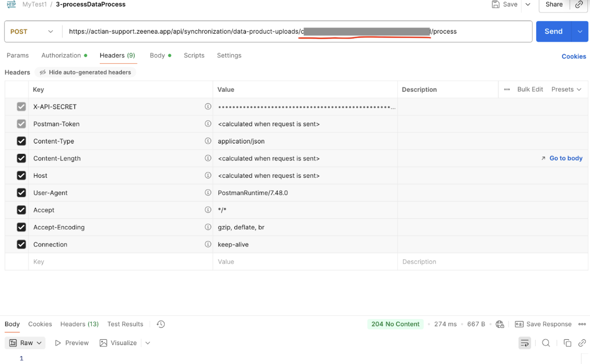The image size is (590, 364).
Task: Click the MyTest1 collection breadcrumb
Action: click(34, 5)
